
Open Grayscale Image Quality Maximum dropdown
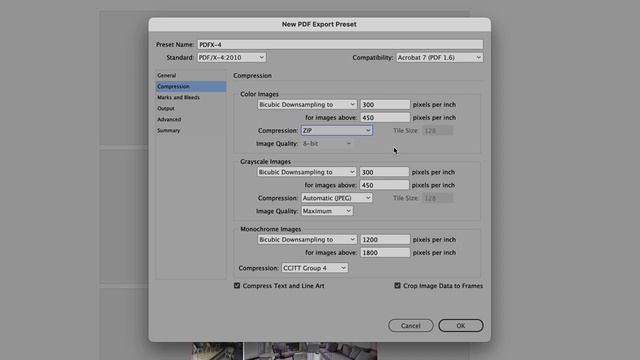pos(327,211)
